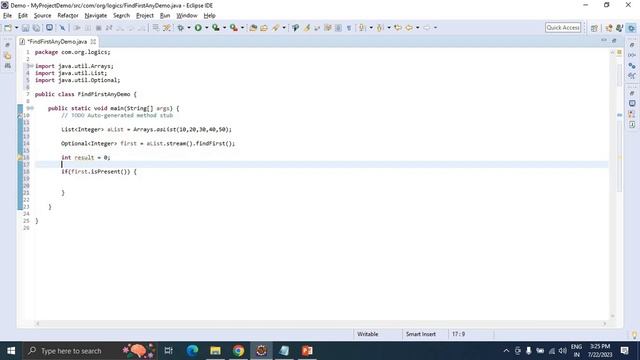This screenshot has height=360, width=640.
Task: Click the Writable status bar entry
Action: [367, 334]
